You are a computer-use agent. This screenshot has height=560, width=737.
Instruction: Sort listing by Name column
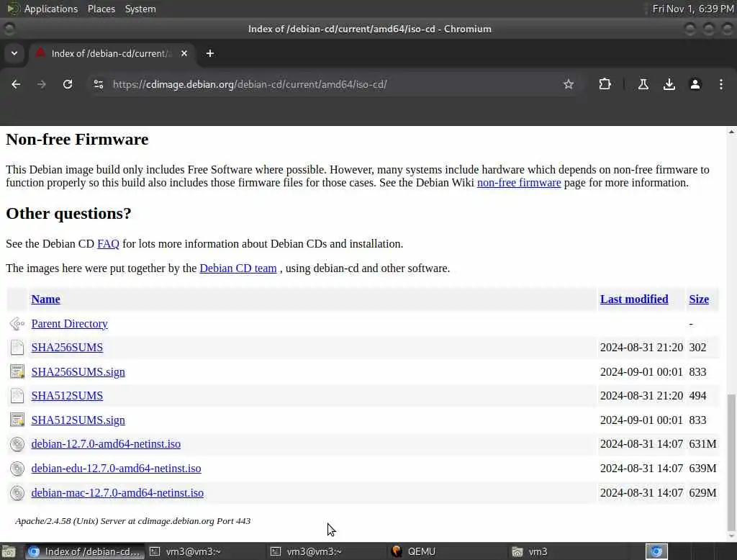[45, 299]
